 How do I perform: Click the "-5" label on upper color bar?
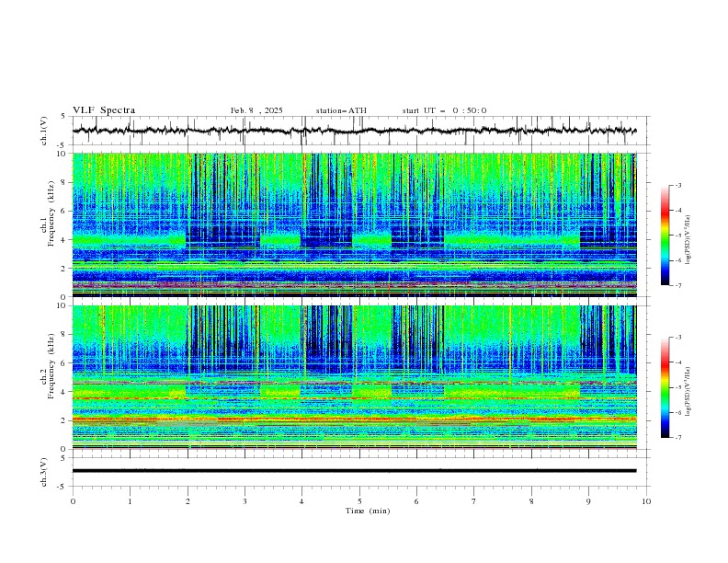point(678,236)
